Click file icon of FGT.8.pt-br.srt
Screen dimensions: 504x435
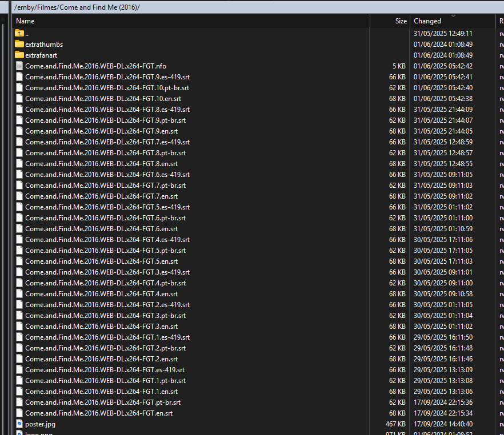click(19, 153)
